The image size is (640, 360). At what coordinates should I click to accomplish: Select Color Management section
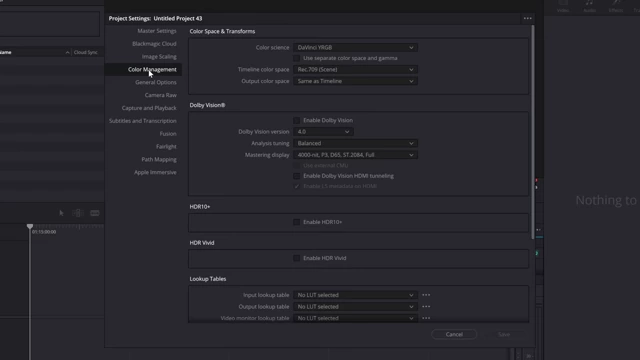coord(152,69)
